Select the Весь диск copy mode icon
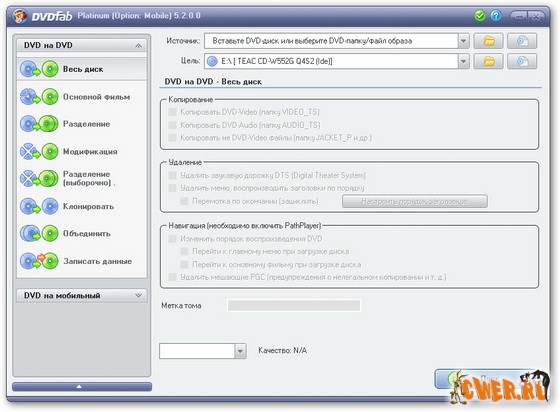The width and height of the screenshot is (560, 412). tap(39, 69)
